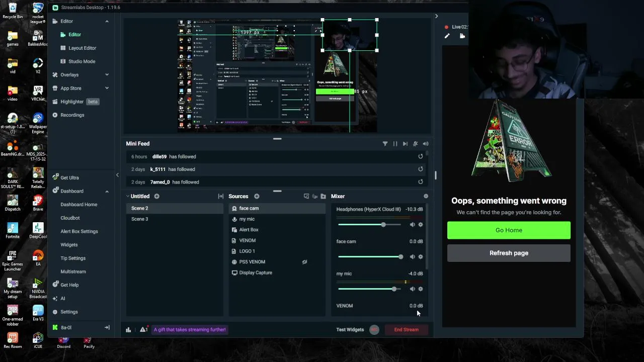Filter Mini Feed events
Screen dimensions: 644x362
coord(385,144)
